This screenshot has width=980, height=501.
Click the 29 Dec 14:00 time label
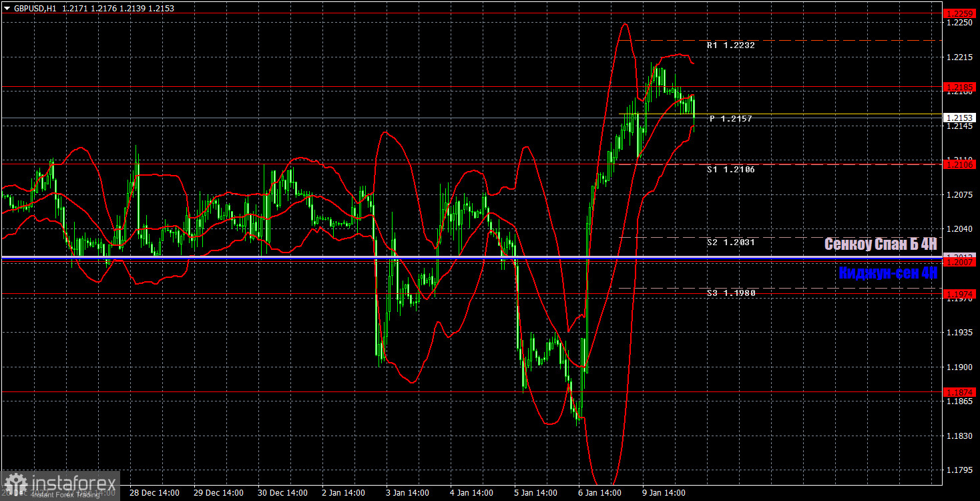pos(220,493)
